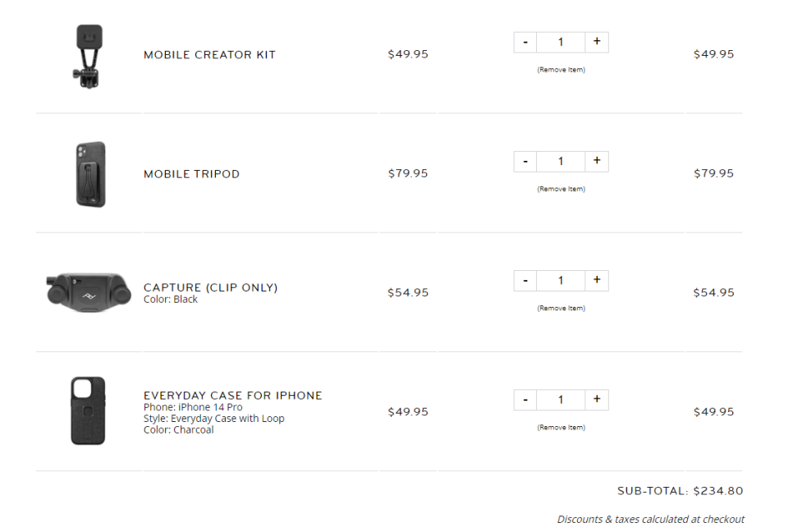This screenshot has width=793, height=532.
Task: Remove the Mobile Creator Kit item
Action: point(561,70)
